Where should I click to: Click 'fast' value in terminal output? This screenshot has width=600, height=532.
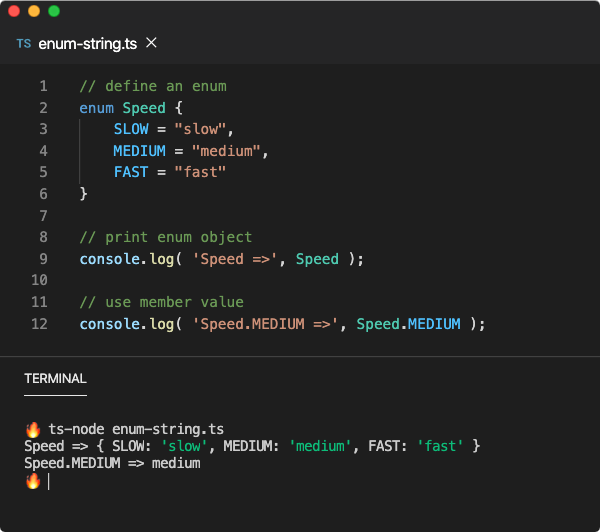440,446
